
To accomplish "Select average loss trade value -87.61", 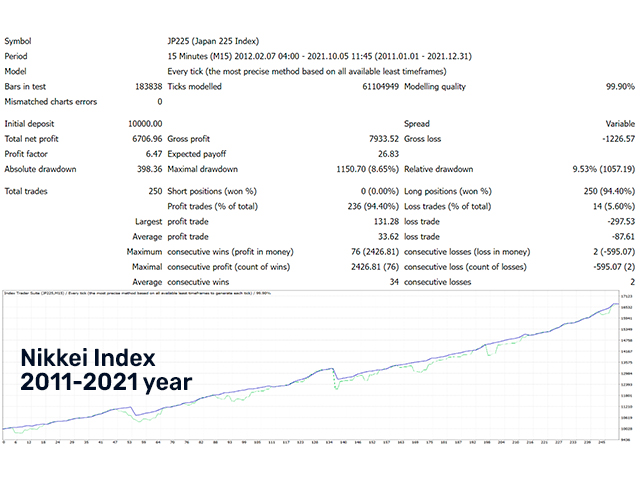I will 623,237.
